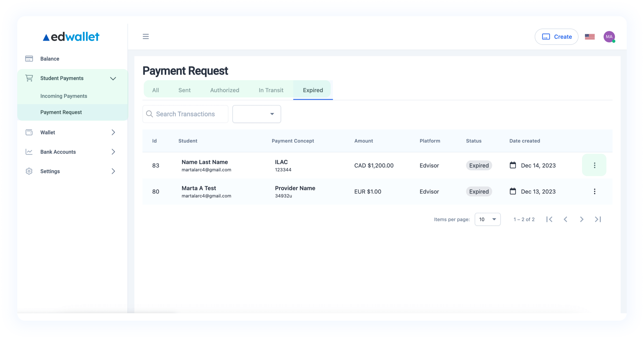Screen dimensions: 644x339
Task: Open Settings via the gear icon
Action: click(x=29, y=171)
